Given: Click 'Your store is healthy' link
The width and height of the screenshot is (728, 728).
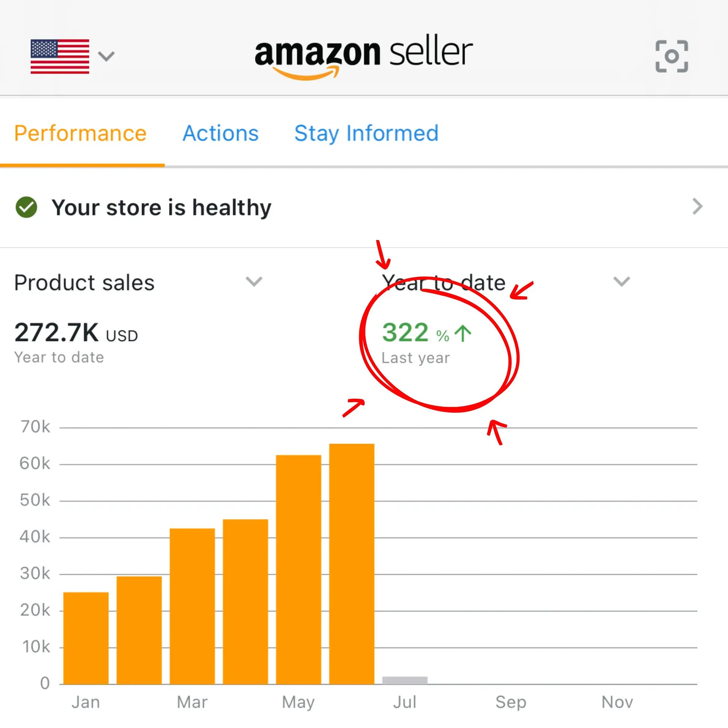Looking at the screenshot, I should pyautogui.click(x=161, y=207).
